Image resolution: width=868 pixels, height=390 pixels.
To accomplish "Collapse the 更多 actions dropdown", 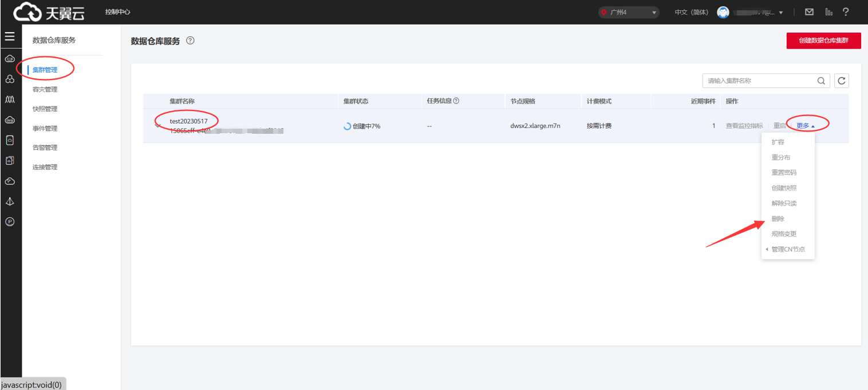I will click(x=806, y=126).
